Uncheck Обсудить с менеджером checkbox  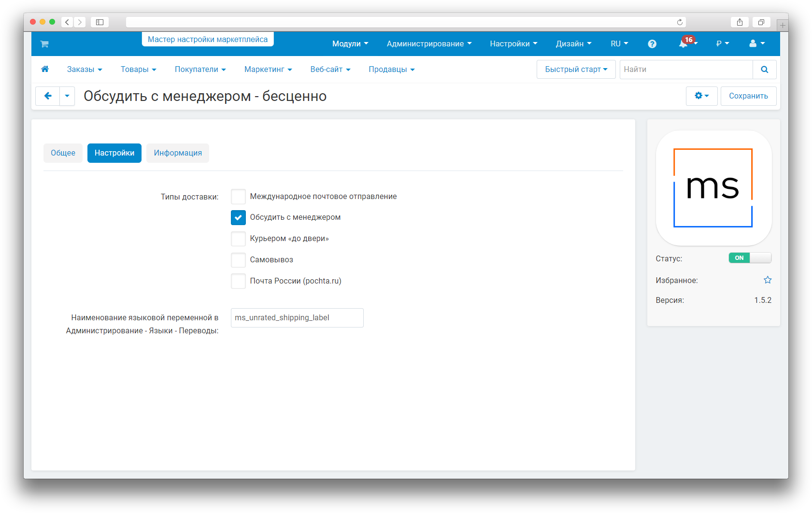coord(238,217)
